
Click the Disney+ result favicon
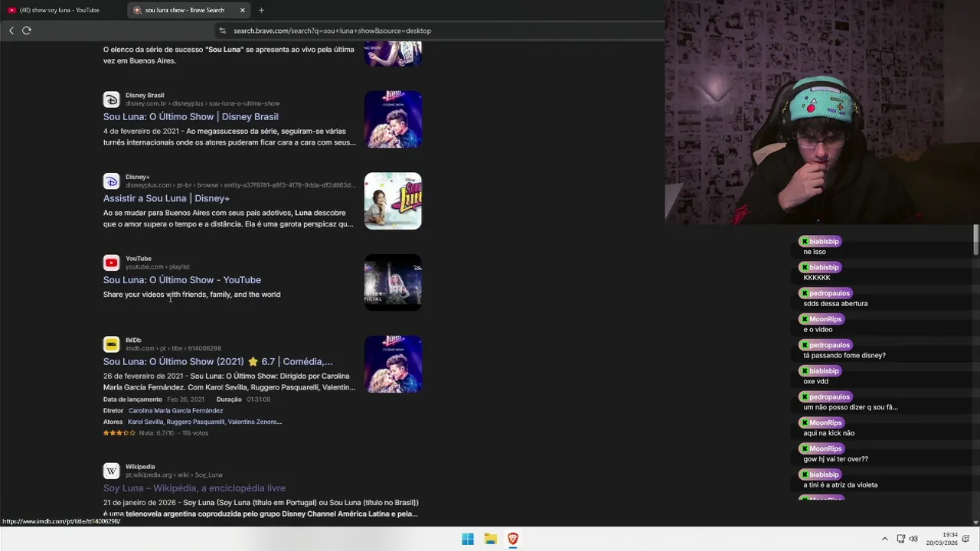click(x=112, y=181)
